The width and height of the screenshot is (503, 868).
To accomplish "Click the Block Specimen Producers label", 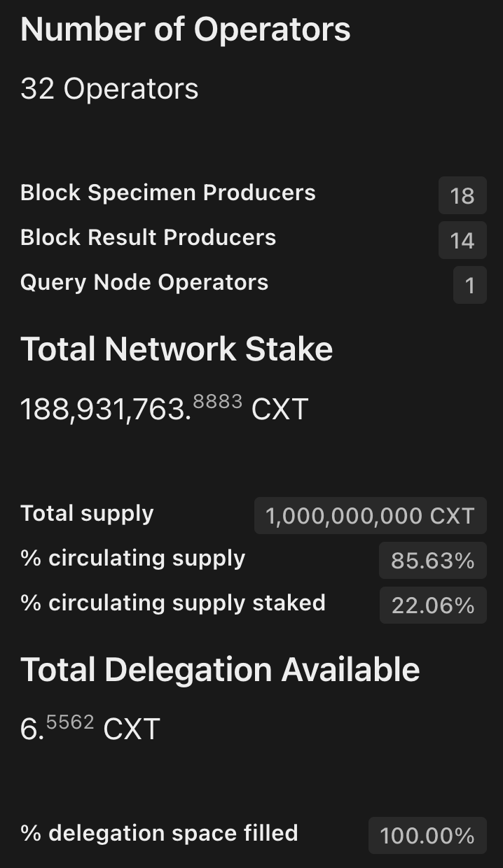I will click(x=168, y=193).
